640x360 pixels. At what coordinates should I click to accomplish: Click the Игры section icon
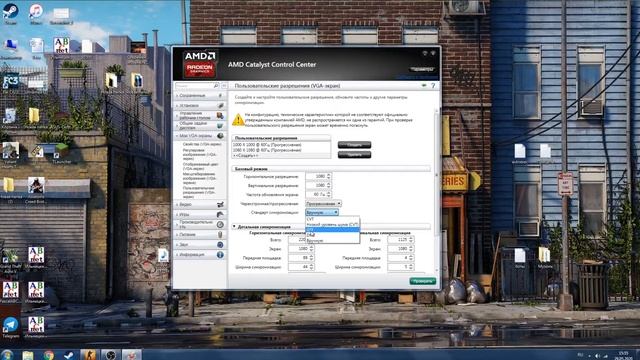(220, 214)
